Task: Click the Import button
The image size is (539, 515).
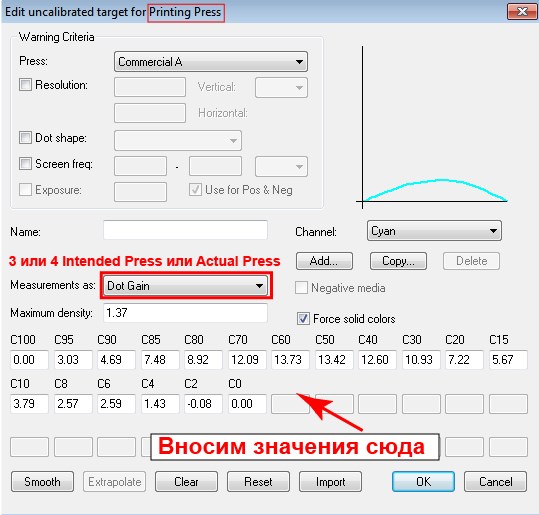Action: click(330, 481)
